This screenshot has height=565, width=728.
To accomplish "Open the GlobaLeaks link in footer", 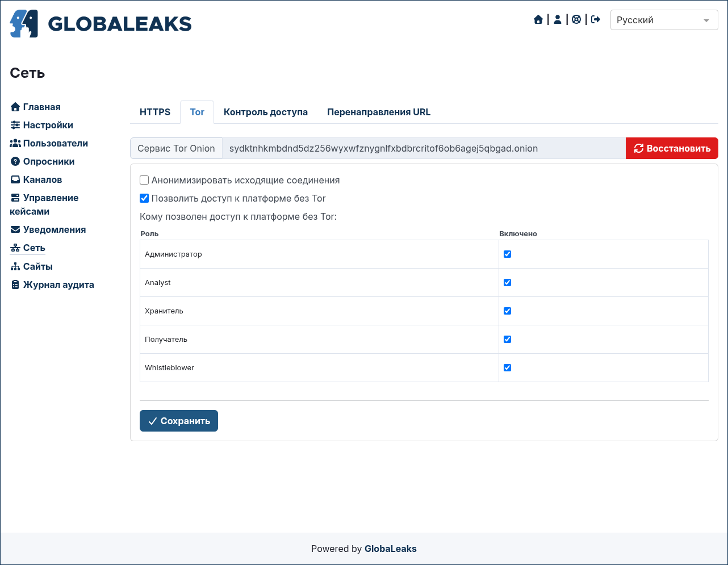I will (391, 549).
